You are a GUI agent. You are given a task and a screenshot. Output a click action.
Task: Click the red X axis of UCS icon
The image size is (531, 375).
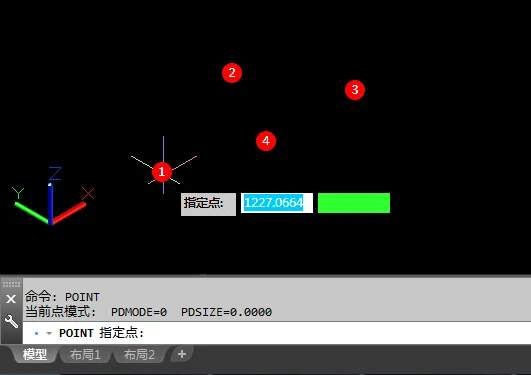(x=69, y=213)
